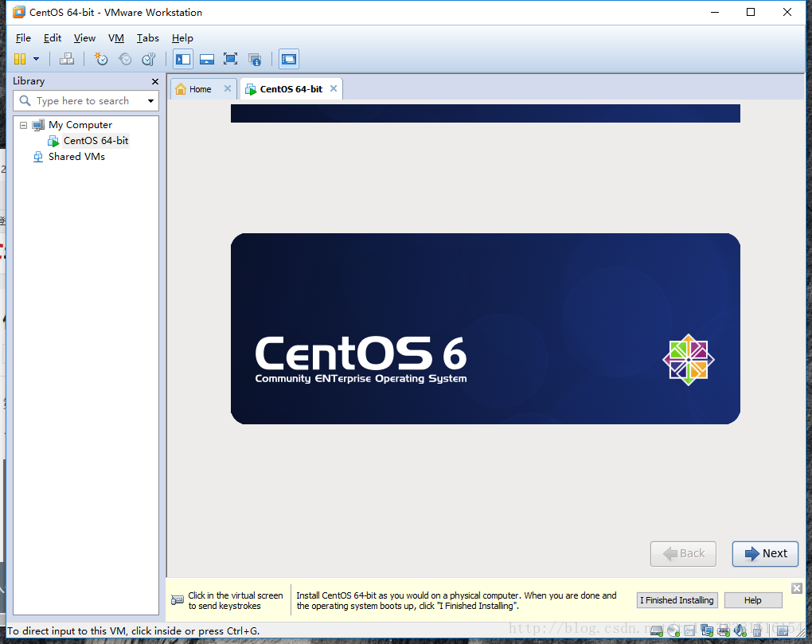Toggle the library sidebar view icon
The image size is (812, 644).
tap(183, 59)
